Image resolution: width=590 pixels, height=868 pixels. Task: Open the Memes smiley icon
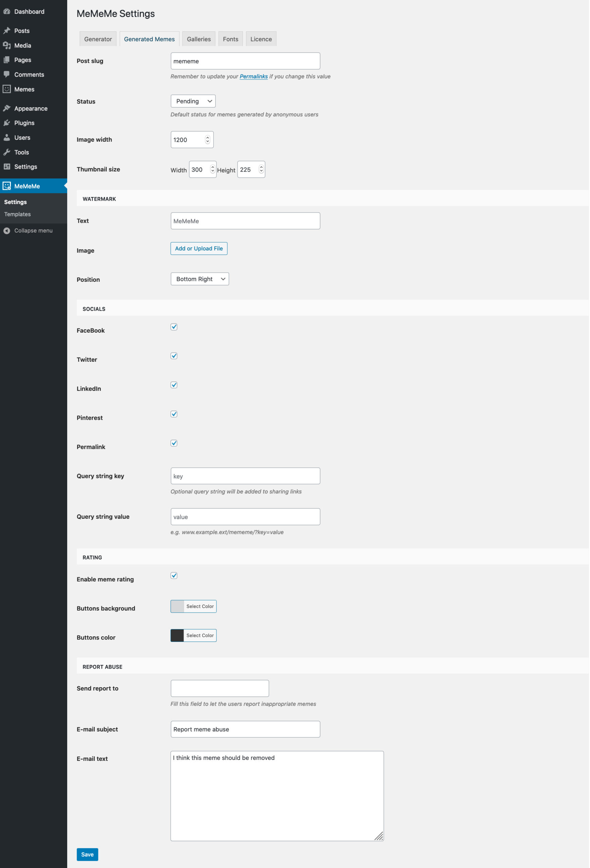click(7, 89)
